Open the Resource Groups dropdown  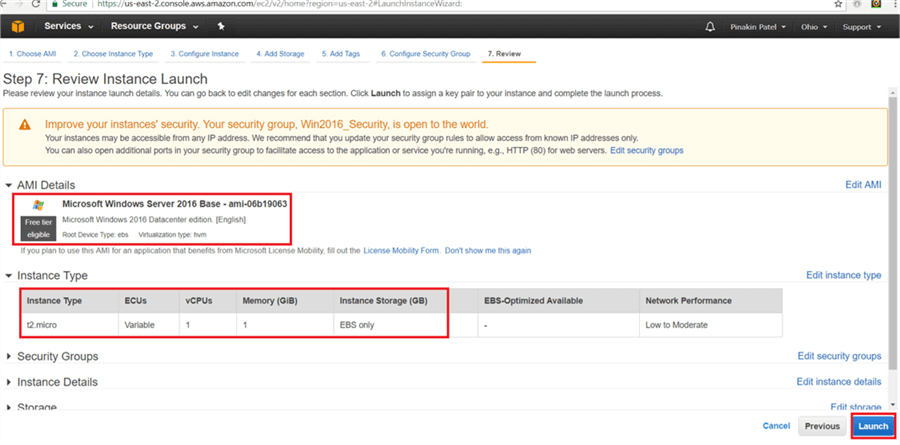click(155, 26)
